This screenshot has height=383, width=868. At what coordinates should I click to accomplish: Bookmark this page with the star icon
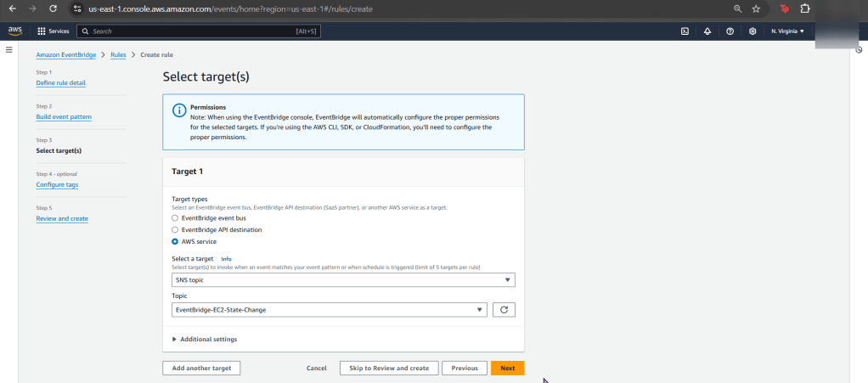tap(756, 8)
